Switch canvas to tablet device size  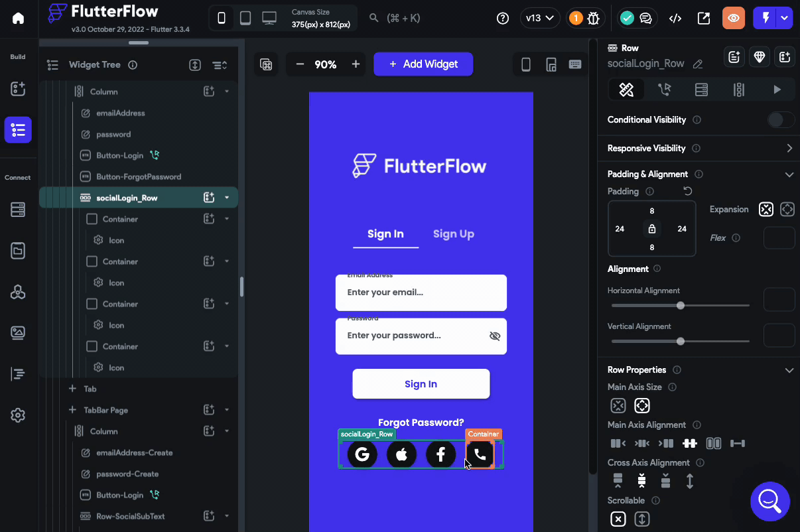tap(245, 19)
